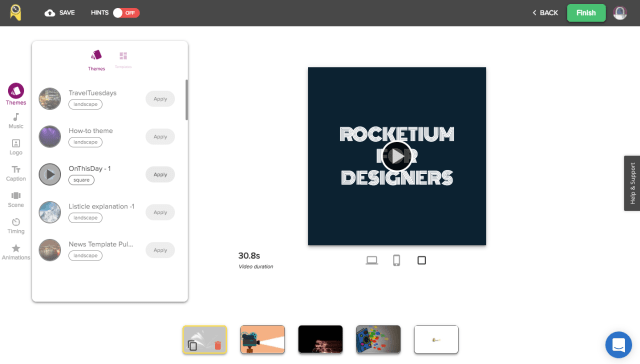Click the themes list scrollbar
640x364 pixels.
[187, 100]
